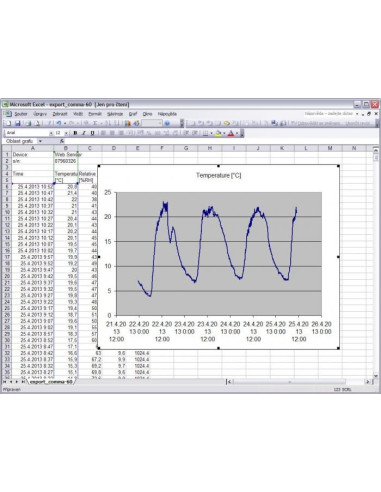381x492 pixels.
Task: Open the Nástroje menu
Action: [115, 114]
